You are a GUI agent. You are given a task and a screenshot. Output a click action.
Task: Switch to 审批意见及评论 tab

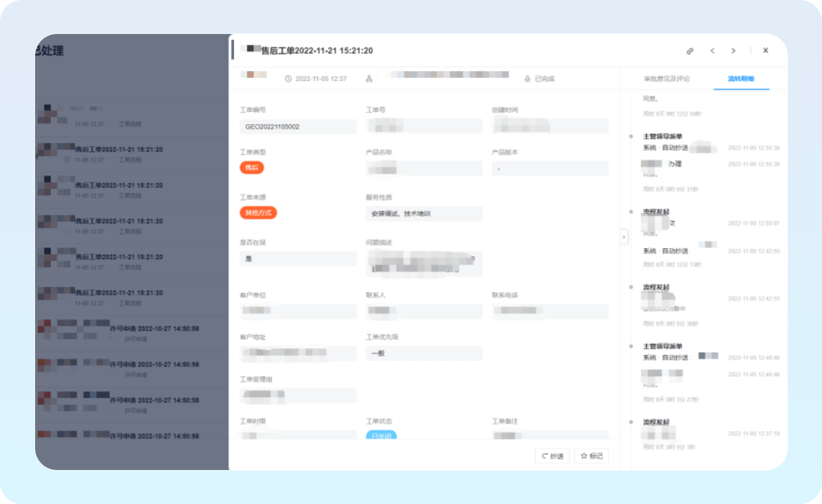point(666,79)
